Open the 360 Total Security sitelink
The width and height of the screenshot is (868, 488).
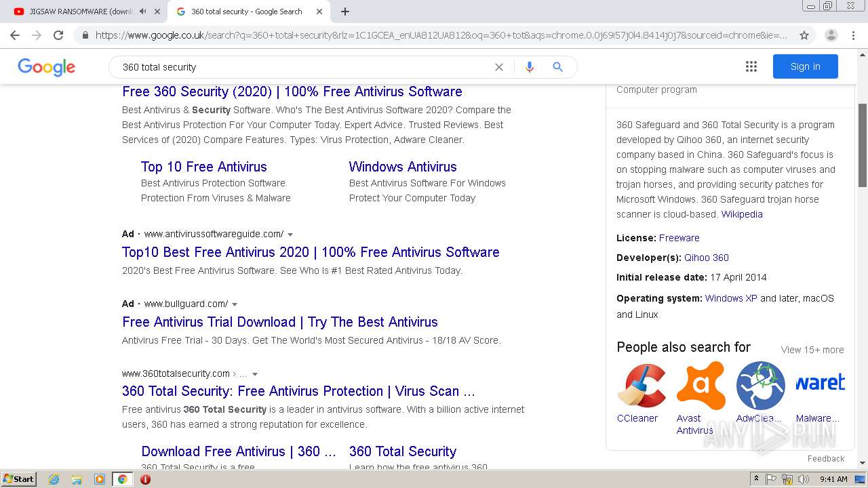click(403, 451)
